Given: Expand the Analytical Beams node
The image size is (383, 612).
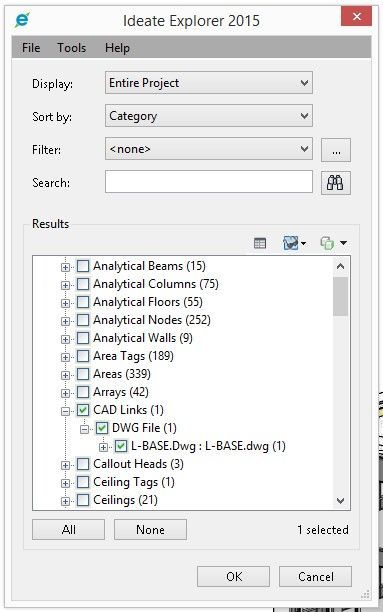Looking at the screenshot, I should pyautogui.click(x=65, y=267).
